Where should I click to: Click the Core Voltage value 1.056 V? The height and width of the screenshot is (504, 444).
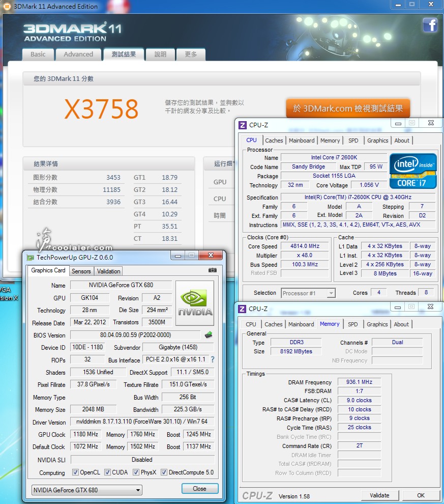pyautogui.click(x=369, y=185)
